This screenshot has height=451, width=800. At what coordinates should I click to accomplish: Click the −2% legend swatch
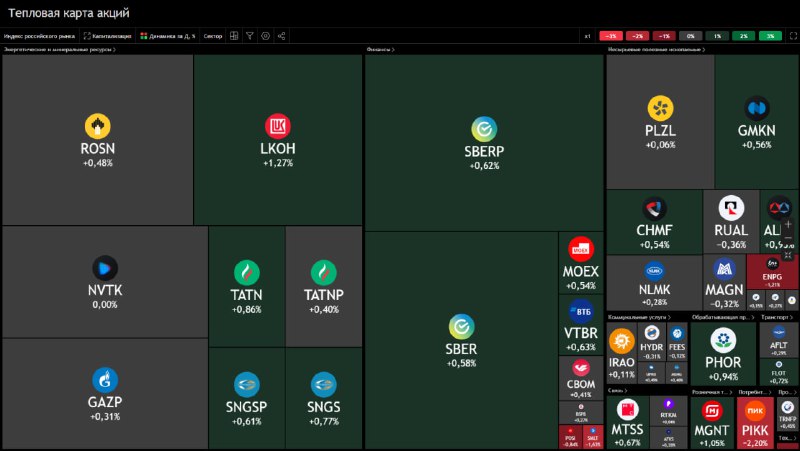click(638, 36)
